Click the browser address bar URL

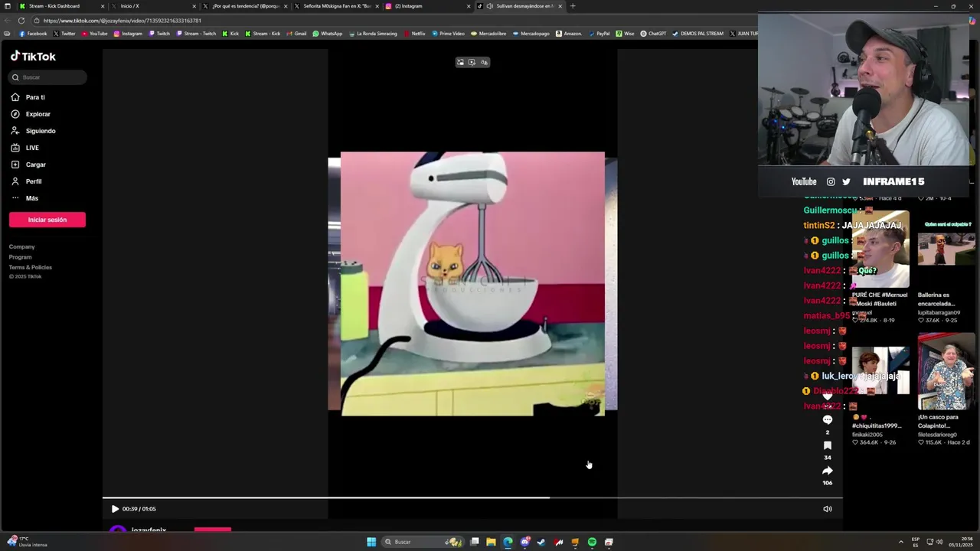coord(122,21)
